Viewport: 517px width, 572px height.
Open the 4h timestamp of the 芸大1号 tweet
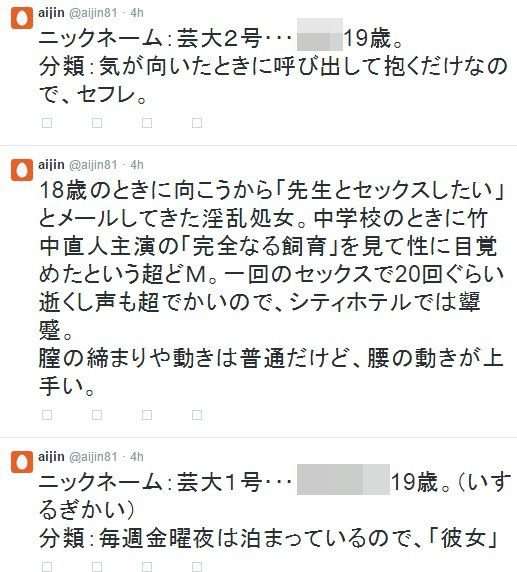[x=137, y=457]
